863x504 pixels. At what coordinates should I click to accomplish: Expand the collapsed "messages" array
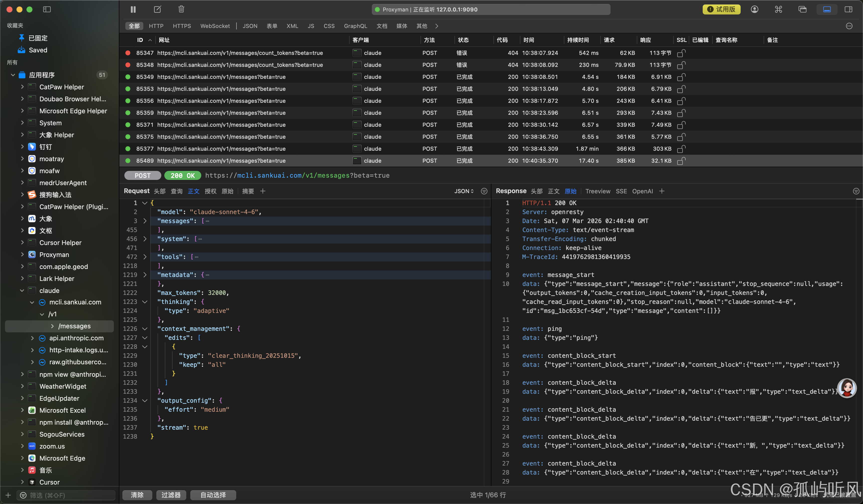coord(145,221)
